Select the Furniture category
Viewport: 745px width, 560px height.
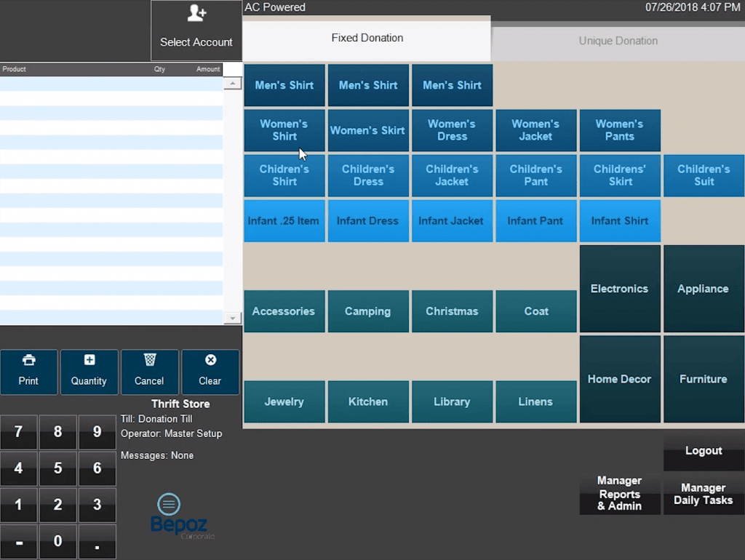[703, 379]
